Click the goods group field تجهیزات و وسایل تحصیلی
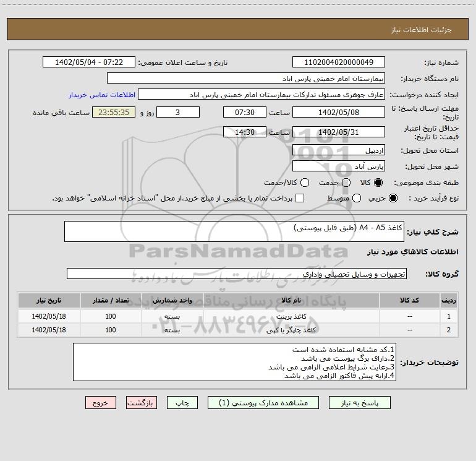This screenshot has height=461, width=476. pos(237,274)
